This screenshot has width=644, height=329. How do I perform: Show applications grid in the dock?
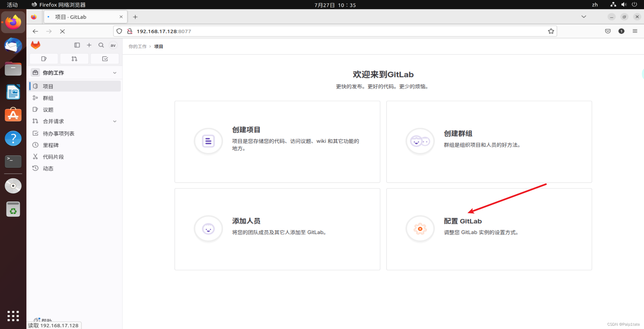point(13,316)
